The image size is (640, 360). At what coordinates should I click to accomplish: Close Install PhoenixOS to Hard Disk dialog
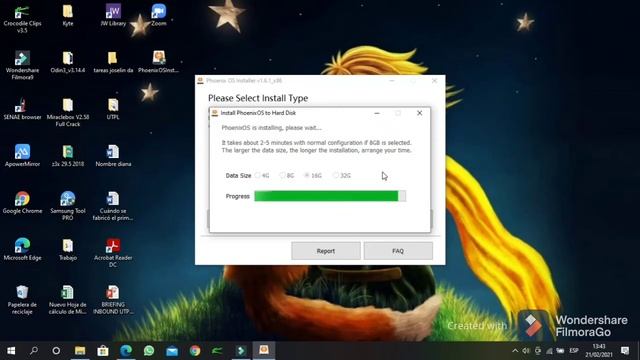point(419,113)
